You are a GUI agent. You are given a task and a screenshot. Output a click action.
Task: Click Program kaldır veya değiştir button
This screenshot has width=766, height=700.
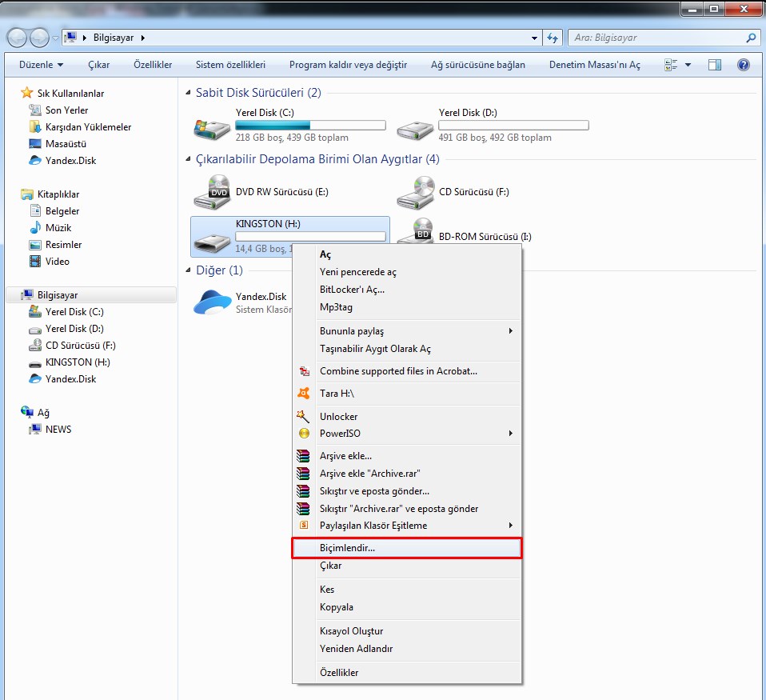click(348, 65)
